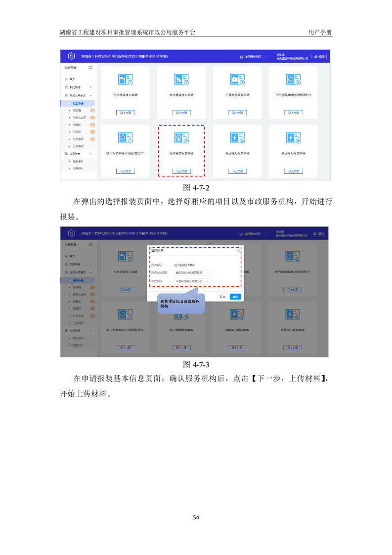The width and height of the screenshot is (392, 555).
Task: Open 待确认合同 in figure 4-7-2 sidebar
Action: point(79,118)
